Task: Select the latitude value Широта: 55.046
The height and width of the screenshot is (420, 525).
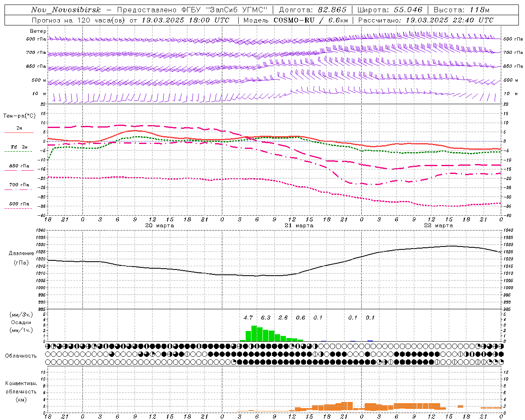Action: pos(390,10)
